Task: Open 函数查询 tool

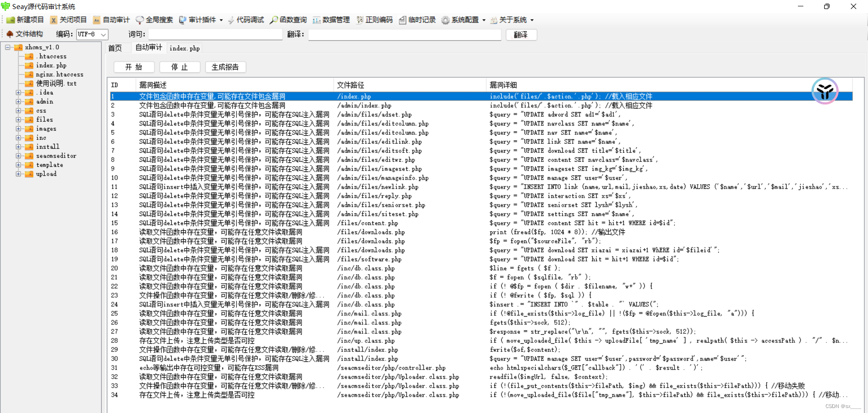Action: [x=288, y=20]
